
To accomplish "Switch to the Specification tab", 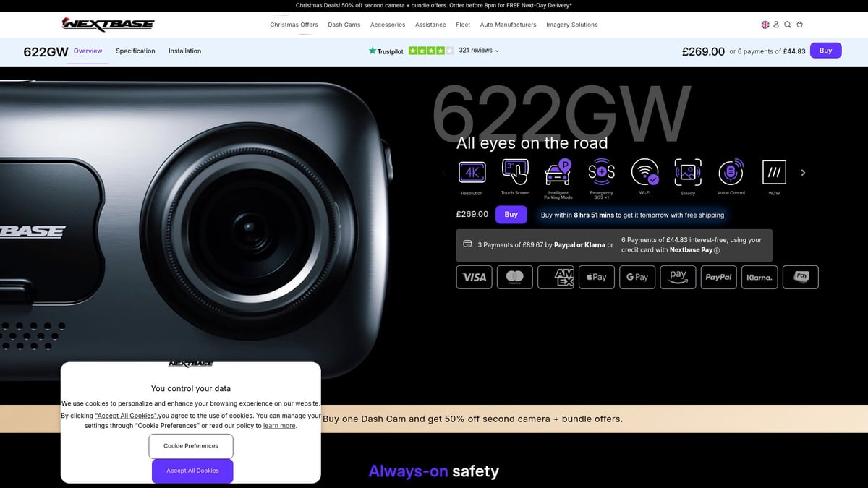I will pyautogui.click(x=135, y=51).
